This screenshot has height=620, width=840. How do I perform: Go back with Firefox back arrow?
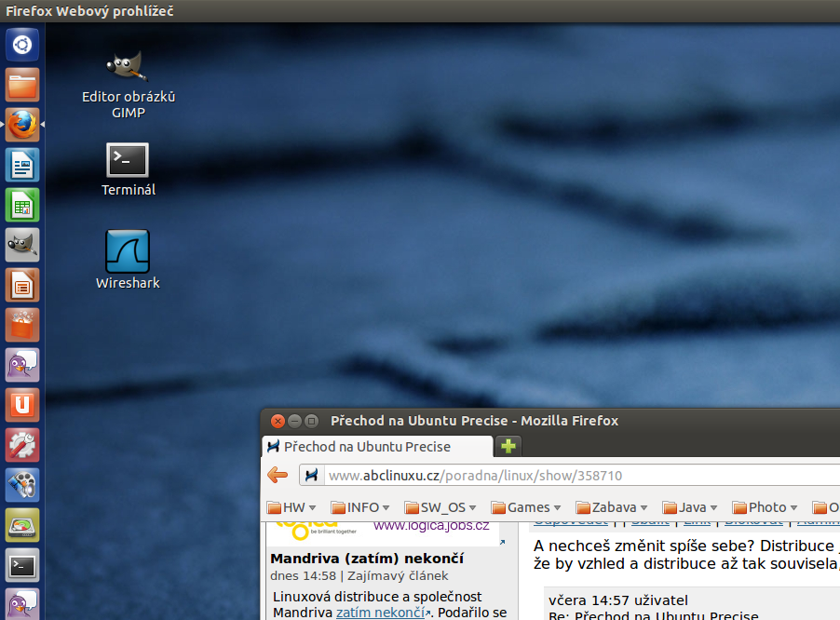tap(278, 475)
